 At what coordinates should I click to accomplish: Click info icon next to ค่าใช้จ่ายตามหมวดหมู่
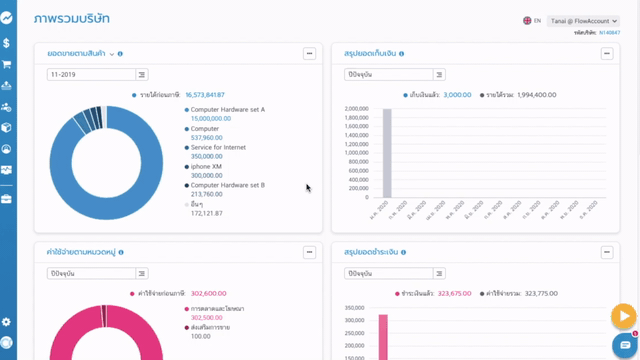121,252
